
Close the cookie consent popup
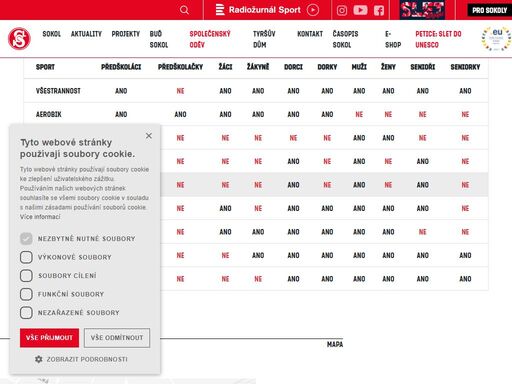point(149,136)
